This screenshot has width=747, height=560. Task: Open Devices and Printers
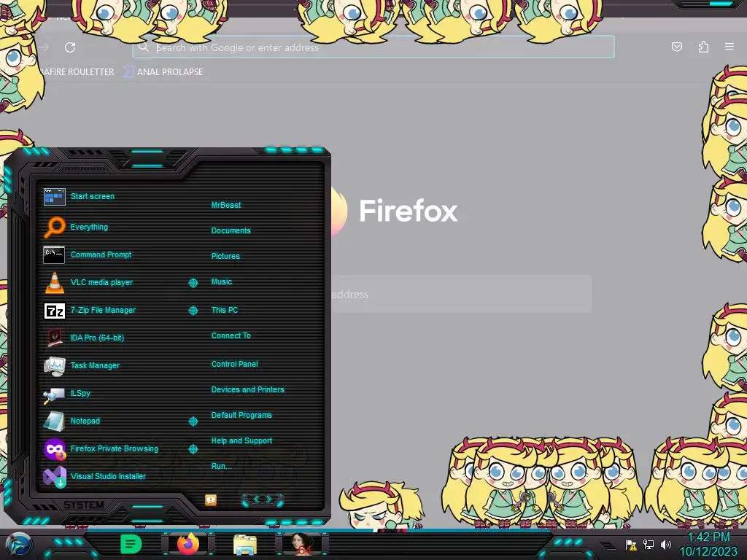tap(247, 389)
